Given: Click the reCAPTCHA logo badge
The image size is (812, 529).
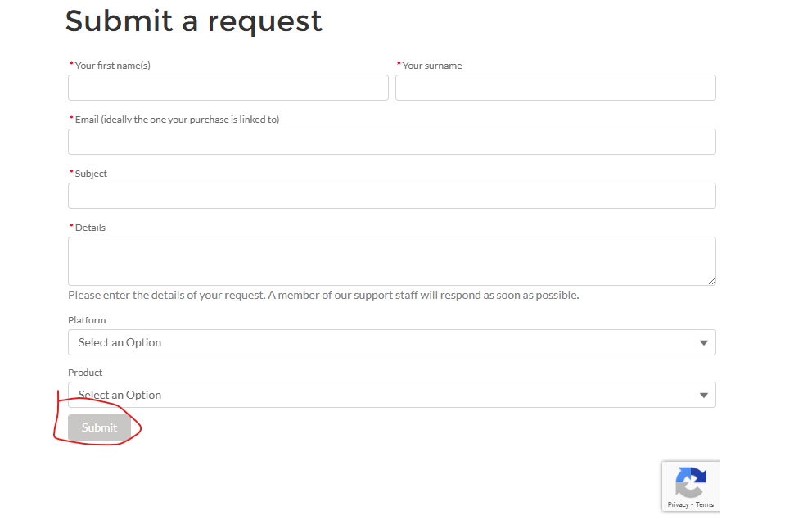Looking at the screenshot, I should coord(690,482).
